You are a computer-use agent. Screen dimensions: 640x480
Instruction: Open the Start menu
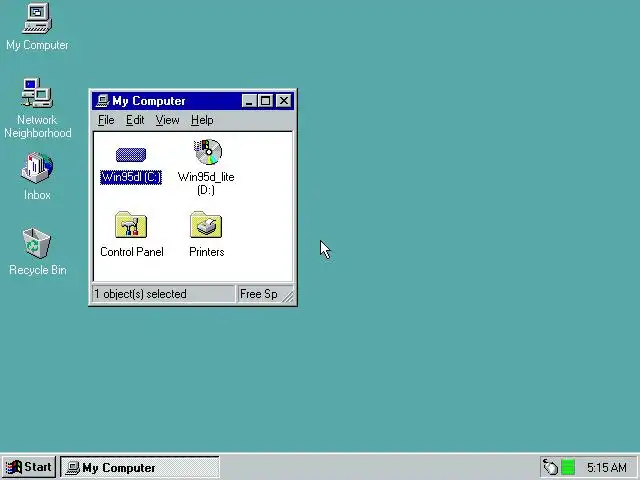[x=29, y=467]
